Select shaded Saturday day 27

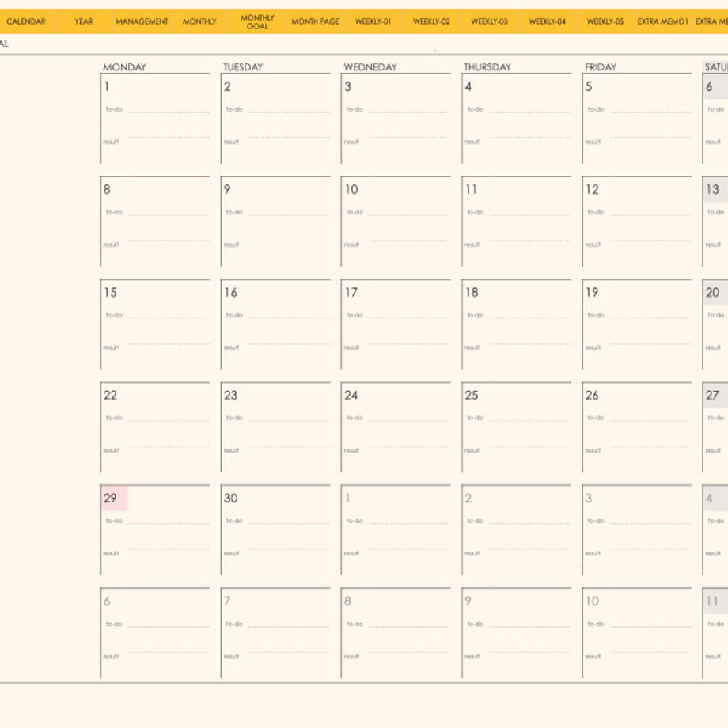coord(712,396)
